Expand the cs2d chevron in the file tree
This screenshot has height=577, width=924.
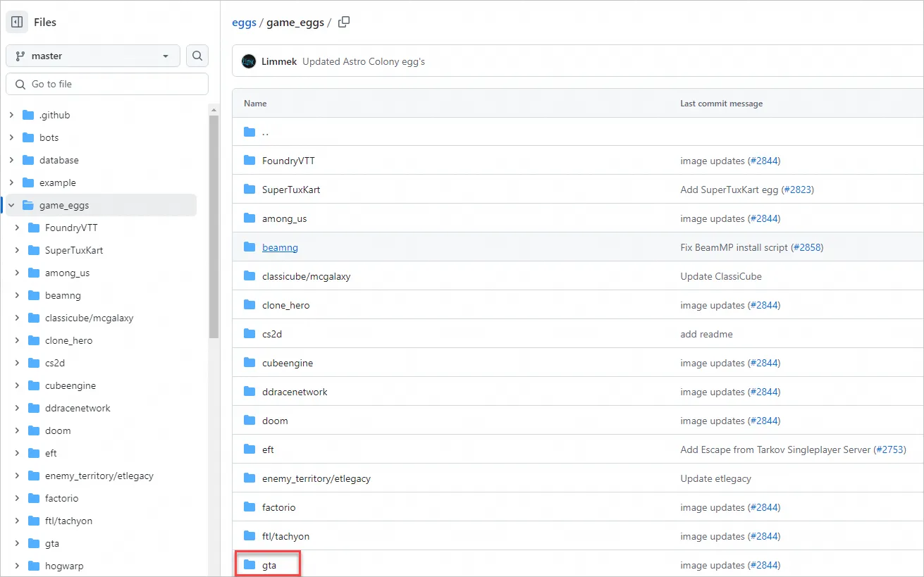click(x=18, y=363)
